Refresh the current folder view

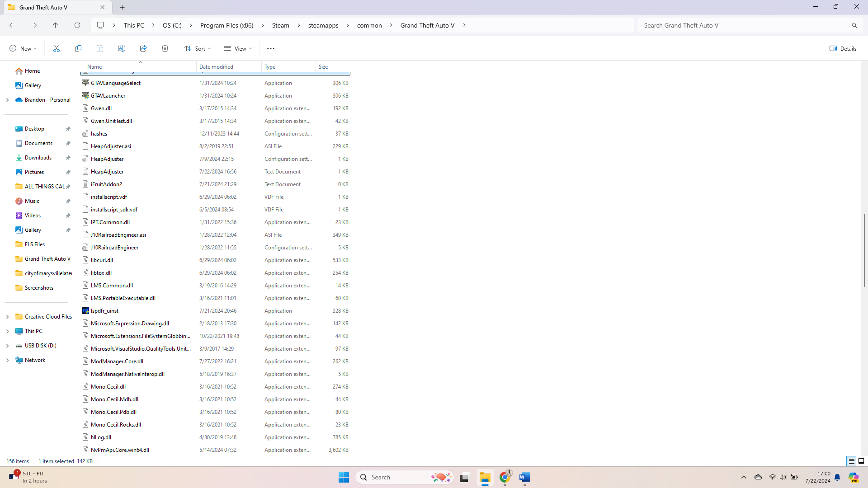pos(77,25)
